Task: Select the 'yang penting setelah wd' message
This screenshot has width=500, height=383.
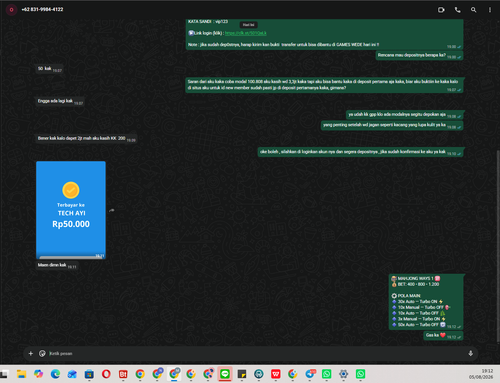Action: (392, 125)
